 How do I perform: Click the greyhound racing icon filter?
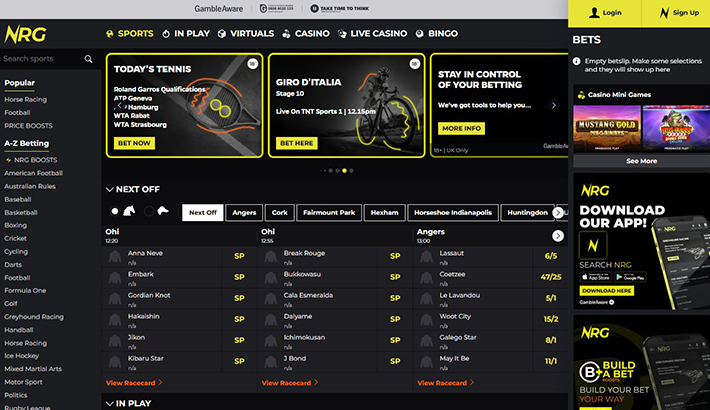pyautogui.click(x=163, y=211)
